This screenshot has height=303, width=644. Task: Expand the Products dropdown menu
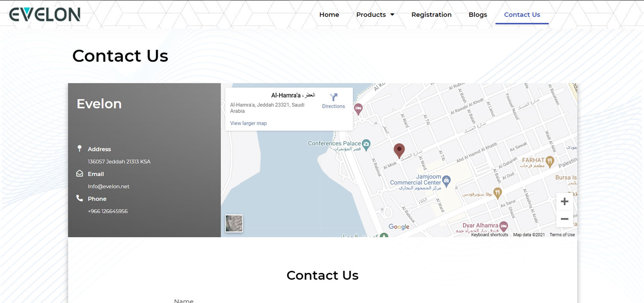[x=375, y=15]
